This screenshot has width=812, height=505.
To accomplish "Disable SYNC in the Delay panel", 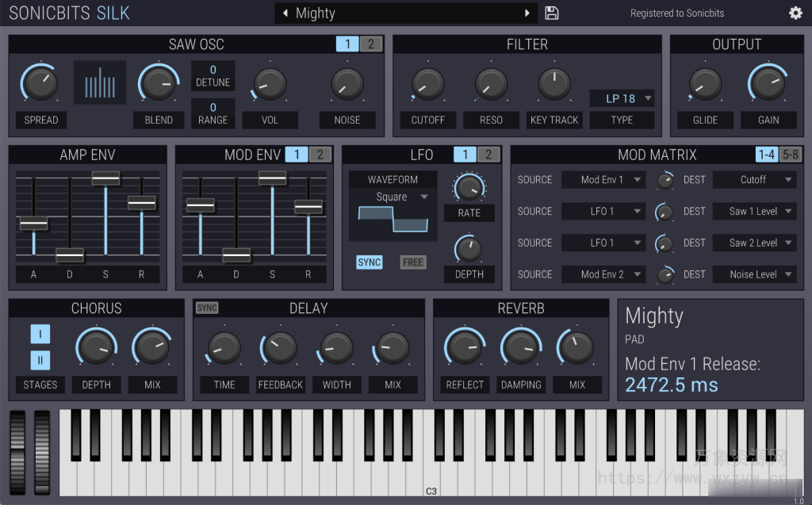I will point(206,307).
